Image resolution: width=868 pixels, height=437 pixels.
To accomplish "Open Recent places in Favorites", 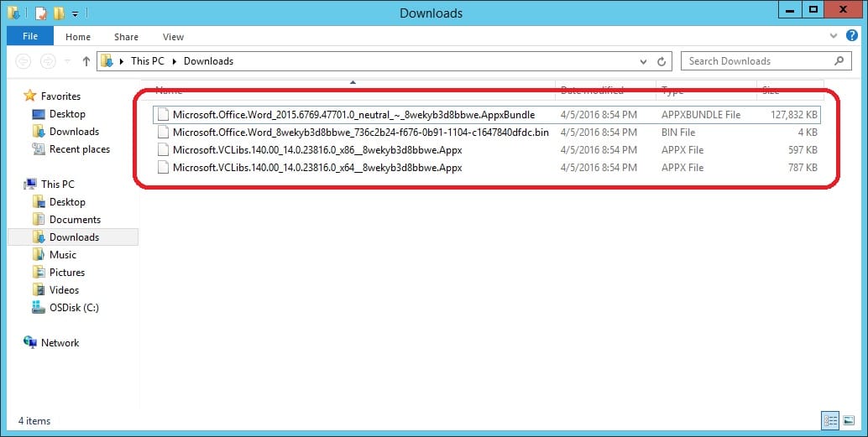I will 79,149.
